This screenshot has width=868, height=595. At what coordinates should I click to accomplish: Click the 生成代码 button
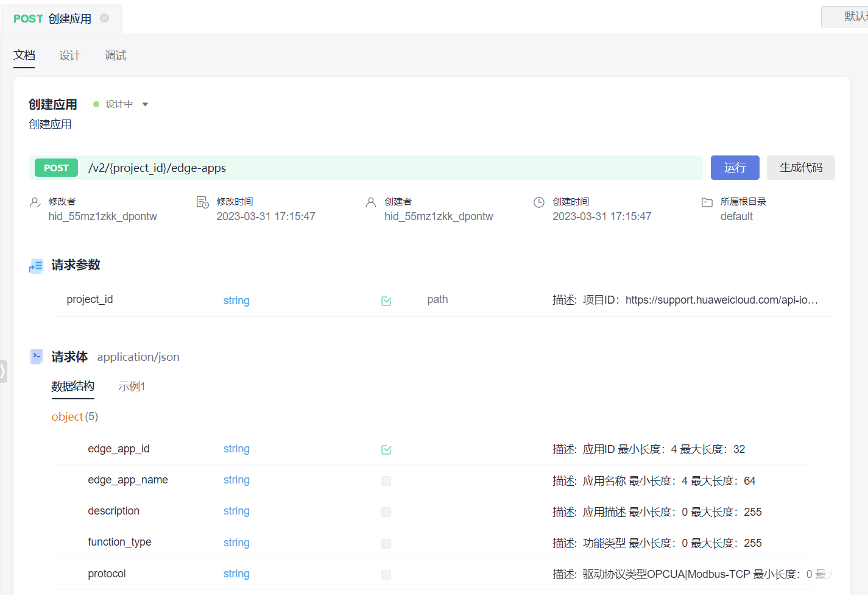click(800, 168)
